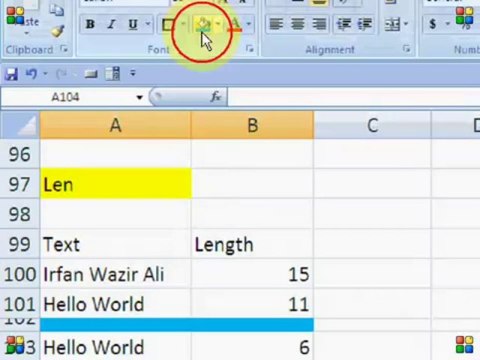
Task: Click inside the formula bar
Action: coord(354,97)
